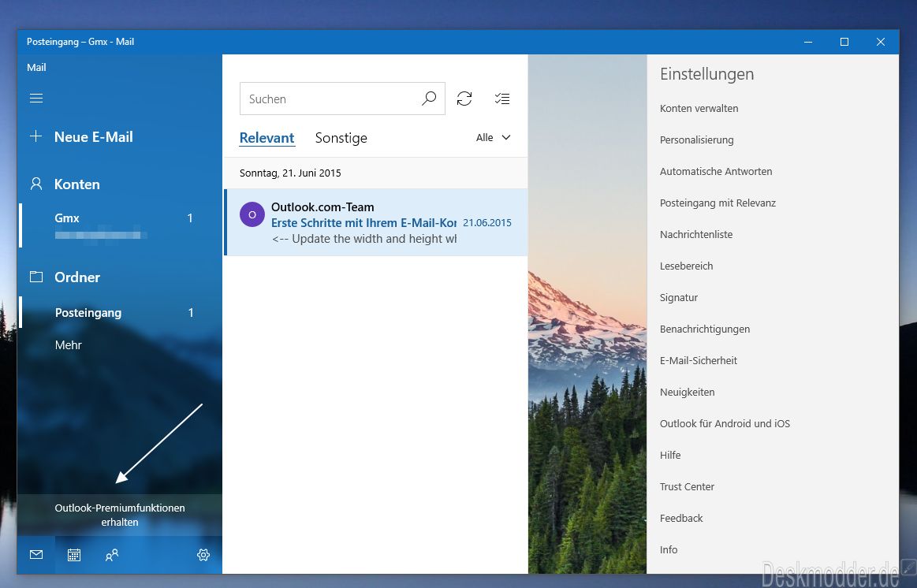Switch to the Mail envelope icon
The image size is (917, 588).
[36, 555]
